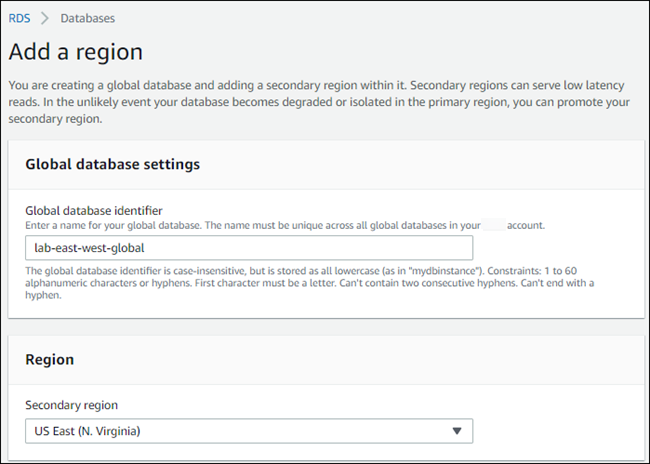Click the RDS breadcrumb link
Screen dimensions: 650x464
coord(19,18)
